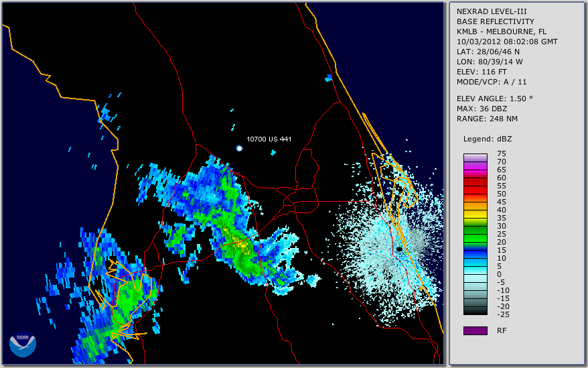
Task: Click the 75 value on the legend scale
Action: click(x=502, y=154)
